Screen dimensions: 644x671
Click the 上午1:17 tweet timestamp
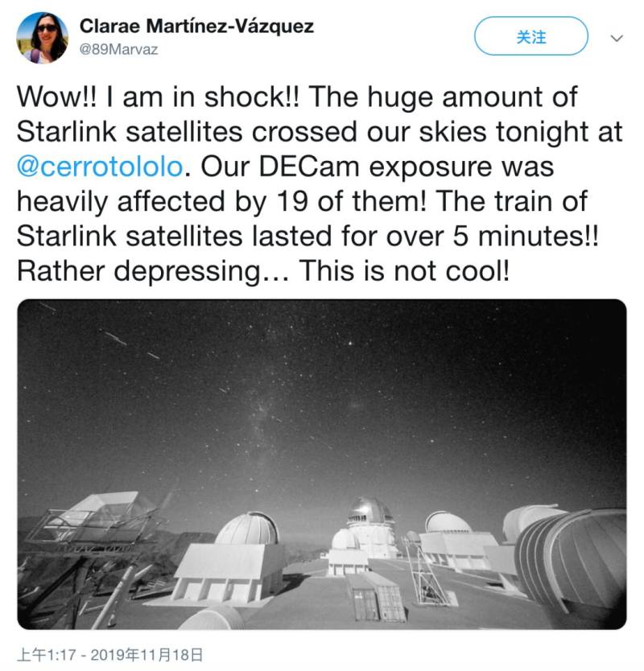46,655
